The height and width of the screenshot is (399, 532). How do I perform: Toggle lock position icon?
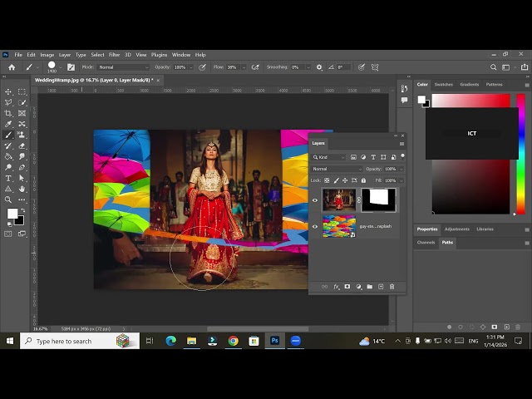coord(345,180)
